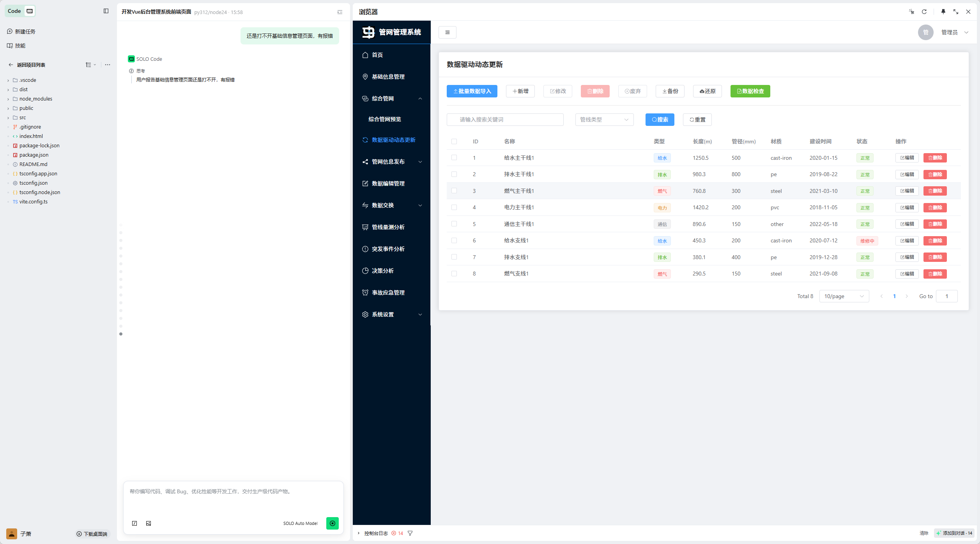Click the 批量数据导入 button

pyautogui.click(x=472, y=91)
